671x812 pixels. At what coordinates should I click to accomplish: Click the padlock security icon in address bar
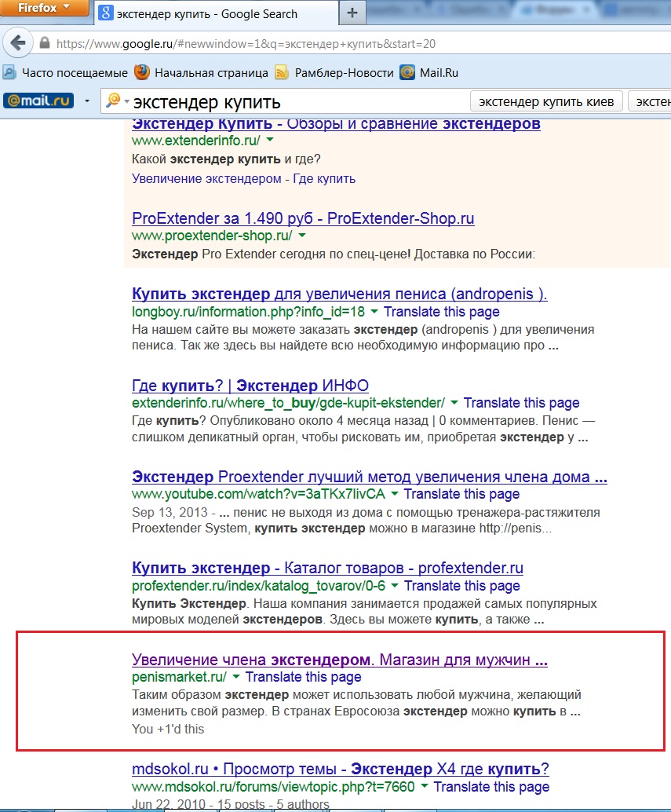[45, 43]
